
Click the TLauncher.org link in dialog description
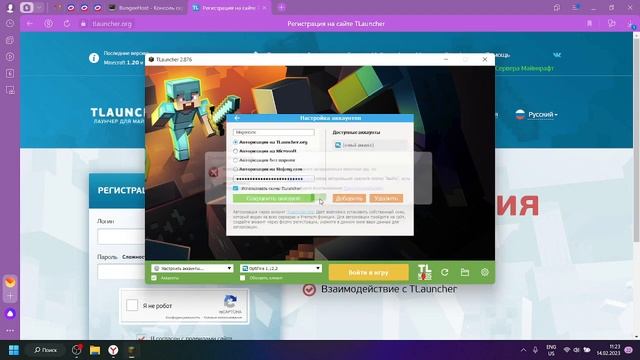point(300,212)
